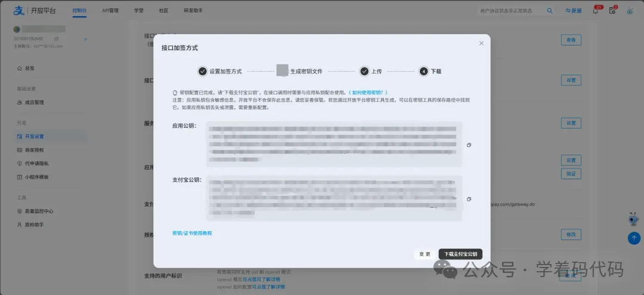Click the 下载支付宝公钥 button
Viewport: 644px width, 295px height.
point(460,254)
